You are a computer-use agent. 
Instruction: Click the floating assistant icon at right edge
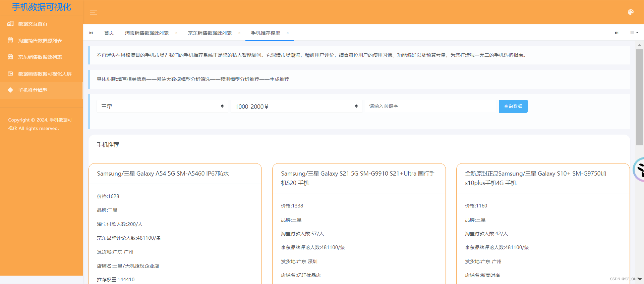[638, 170]
